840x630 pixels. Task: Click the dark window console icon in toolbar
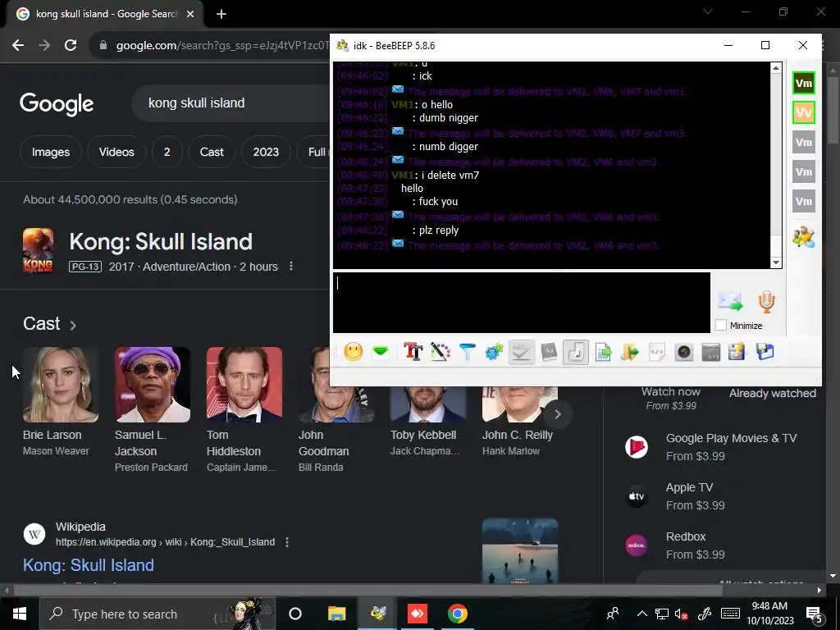pos(711,352)
